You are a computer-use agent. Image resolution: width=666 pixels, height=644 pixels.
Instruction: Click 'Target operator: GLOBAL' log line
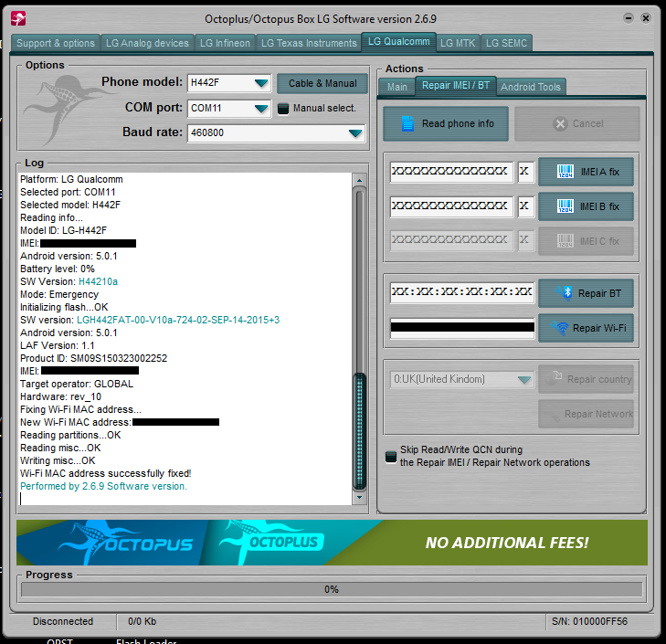click(x=77, y=384)
